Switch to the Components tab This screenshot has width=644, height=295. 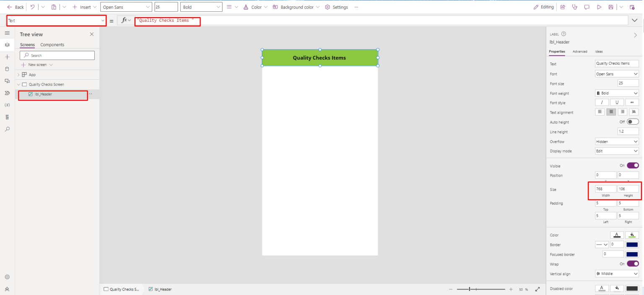tap(52, 44)
